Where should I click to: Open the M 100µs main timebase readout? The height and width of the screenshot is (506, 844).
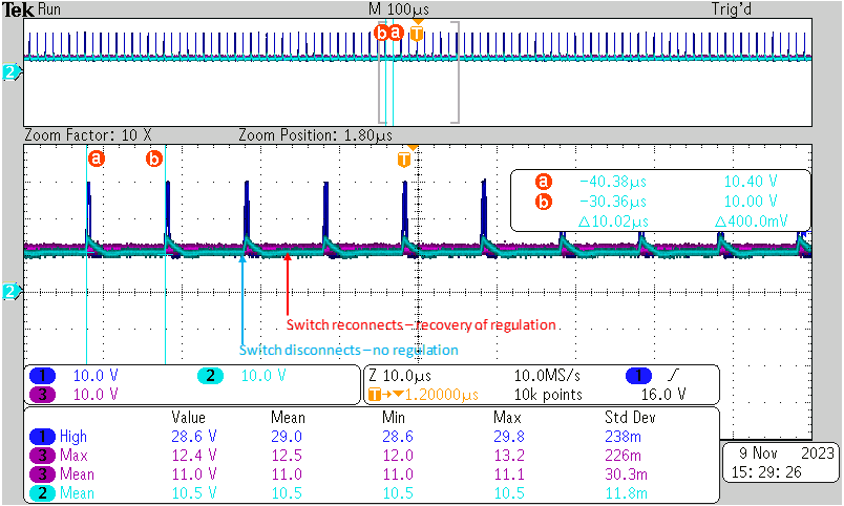pyautogui.click(x=381, y=7)
